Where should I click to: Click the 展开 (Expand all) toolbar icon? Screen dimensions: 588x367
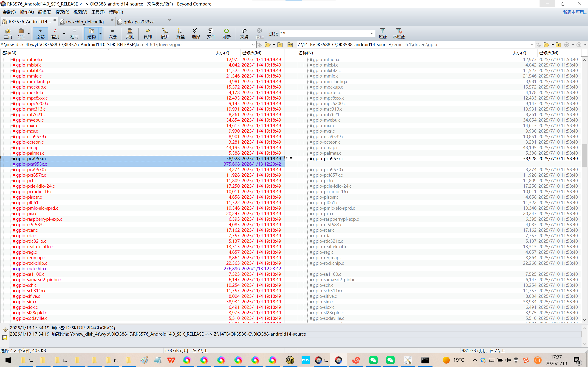165,33
